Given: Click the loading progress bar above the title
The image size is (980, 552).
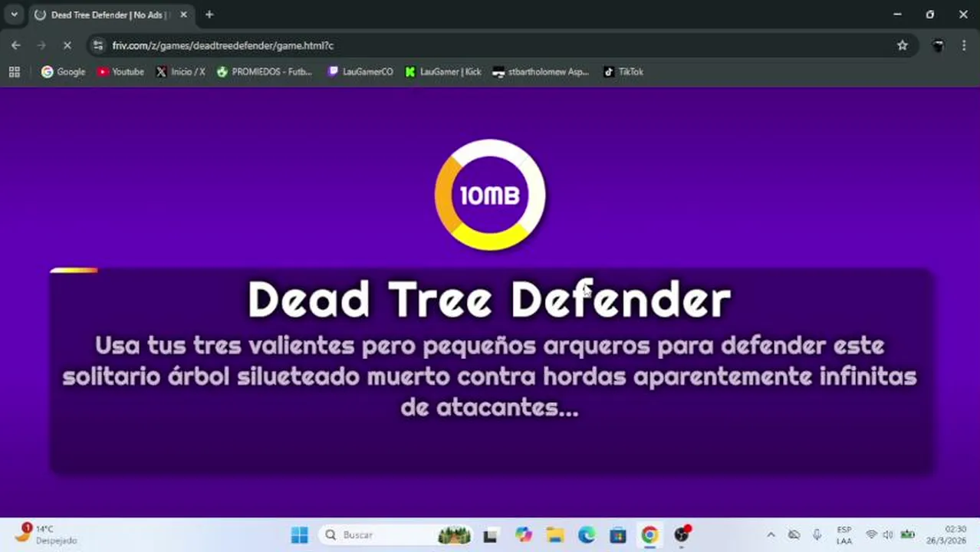Looking at the screenshot, I should coord(74,270).
